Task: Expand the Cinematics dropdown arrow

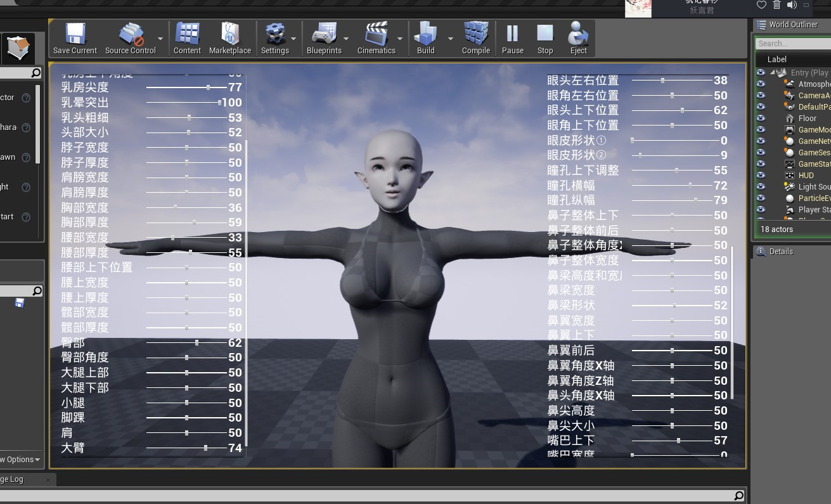Action: pyautogui.click(x=401, y=39)
